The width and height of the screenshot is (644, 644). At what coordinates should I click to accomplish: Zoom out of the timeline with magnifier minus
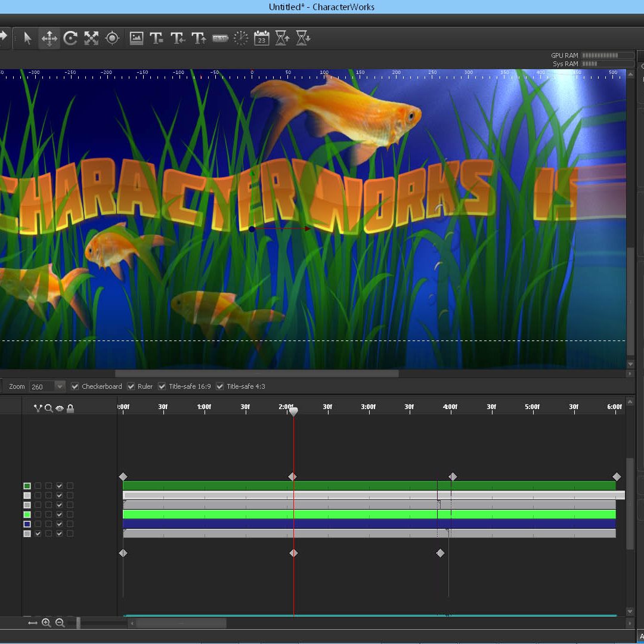(60, 623)
